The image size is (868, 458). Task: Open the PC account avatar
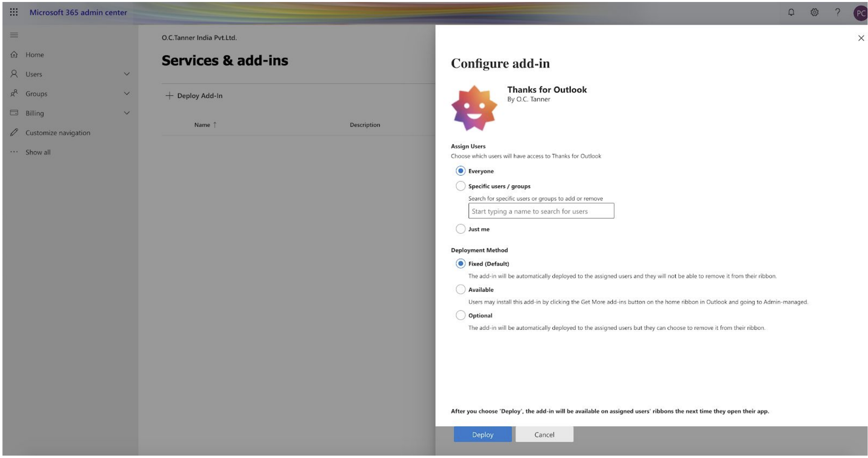[x=860, y=13]
